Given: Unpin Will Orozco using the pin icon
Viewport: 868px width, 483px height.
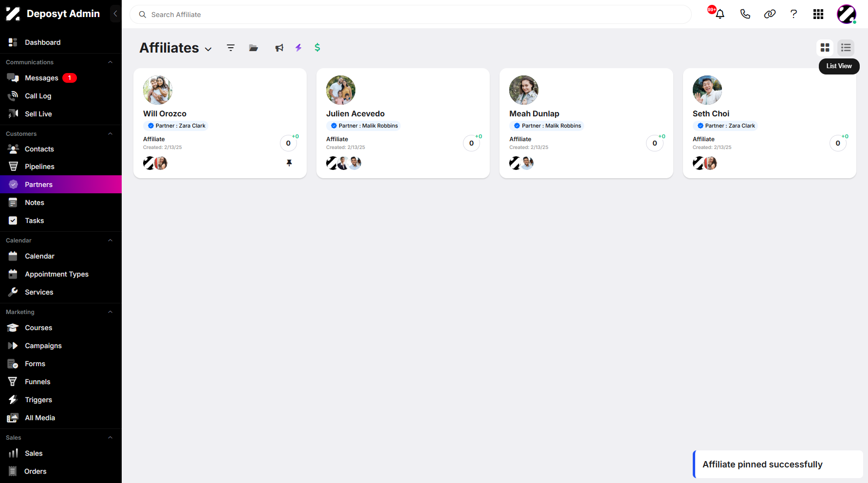Looking at the screenshot, I should click(x=289, y=163).
